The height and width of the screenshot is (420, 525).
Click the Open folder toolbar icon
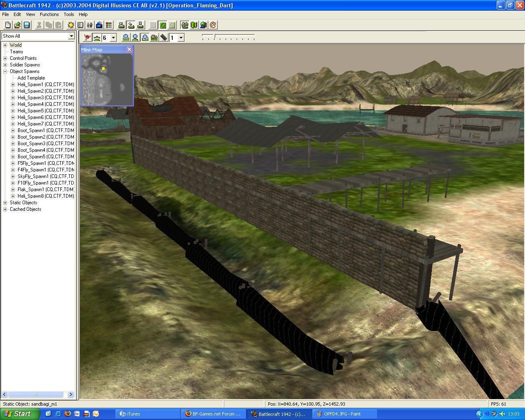point(17,25)
